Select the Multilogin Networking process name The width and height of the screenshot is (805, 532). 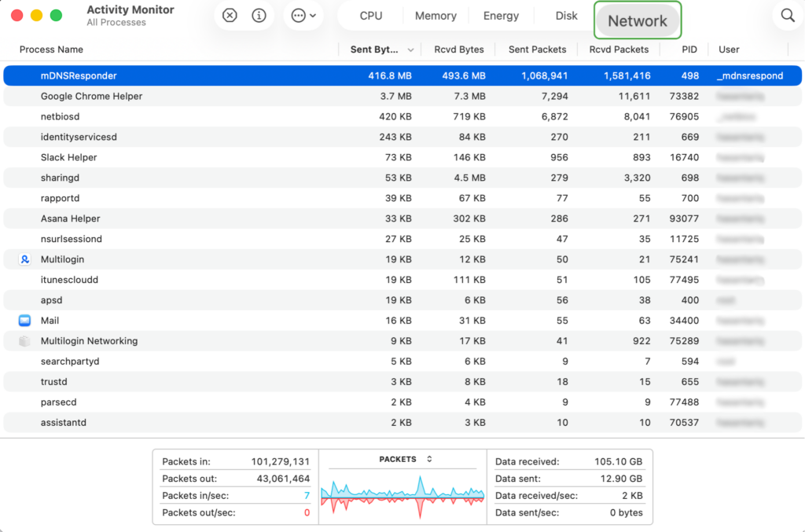(90, 341)
